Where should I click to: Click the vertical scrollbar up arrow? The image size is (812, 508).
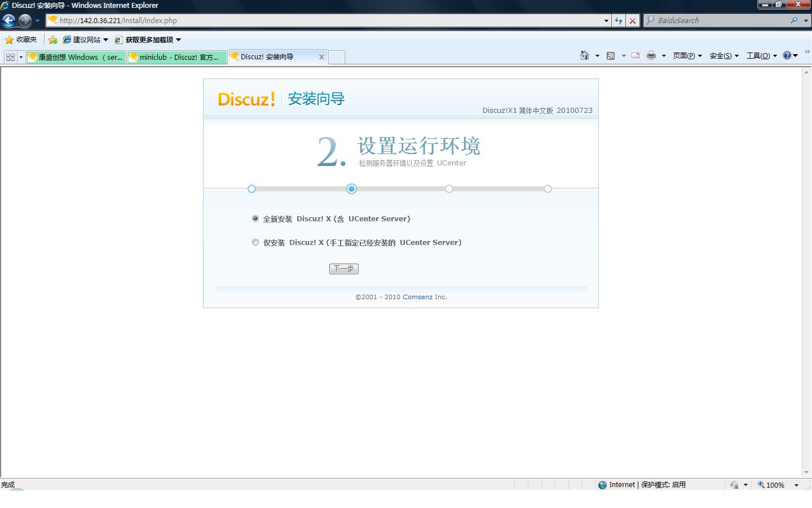click(x=807, y=72)
